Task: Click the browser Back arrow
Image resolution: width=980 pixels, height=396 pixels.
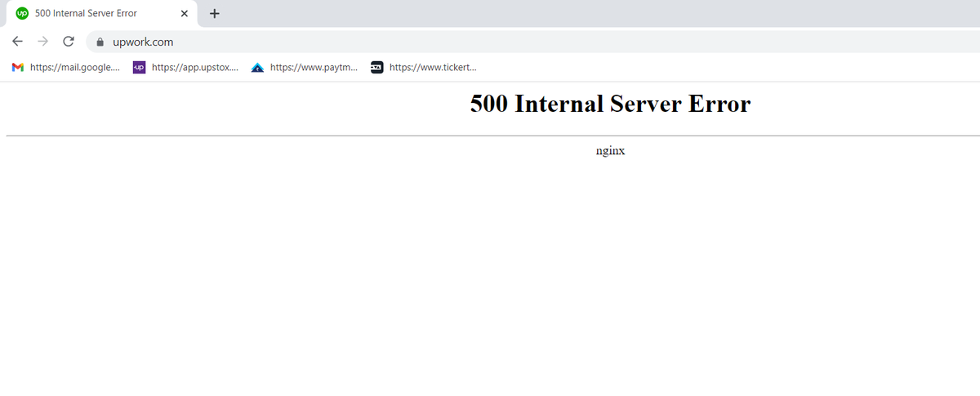Action: click(x=17, y=42)
